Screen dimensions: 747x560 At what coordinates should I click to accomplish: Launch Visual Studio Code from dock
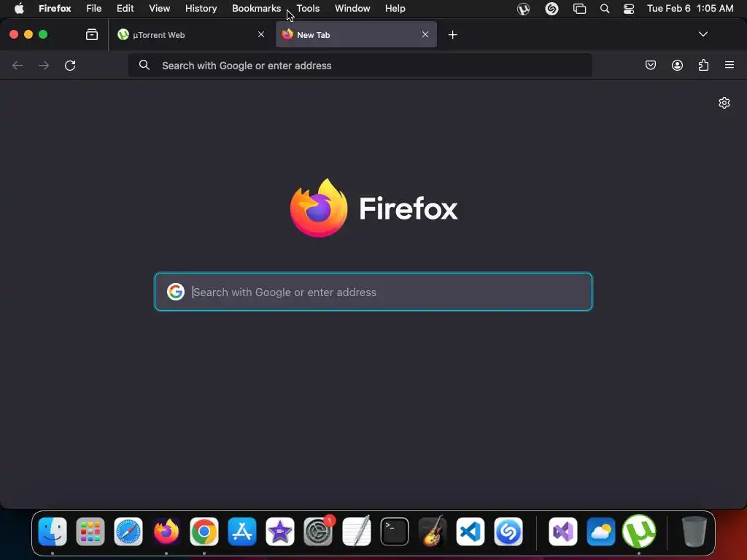[471, 532]
